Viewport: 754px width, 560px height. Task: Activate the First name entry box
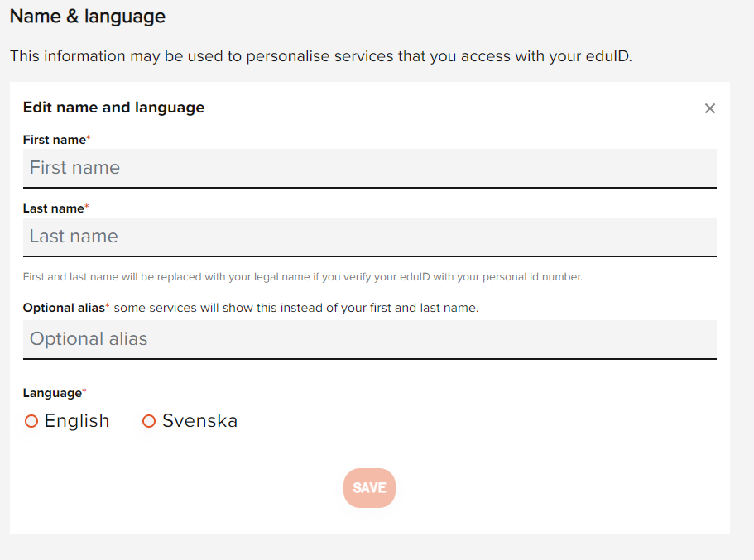369,167
